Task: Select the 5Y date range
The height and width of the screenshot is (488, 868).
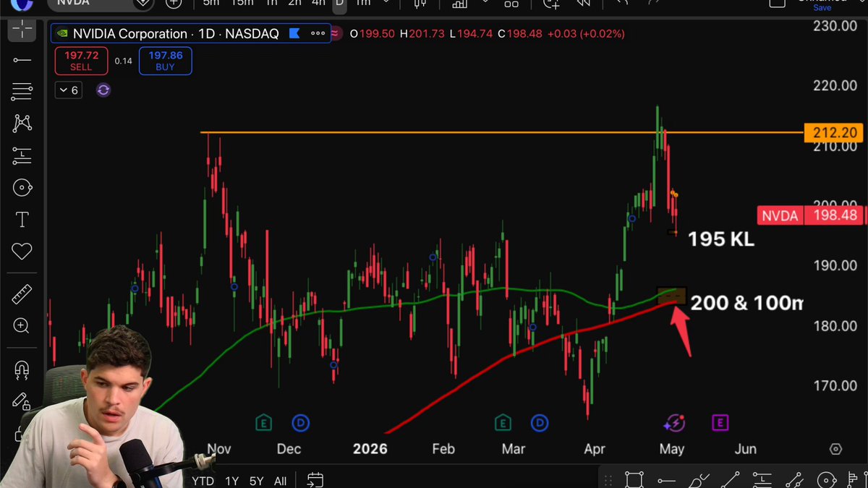Action: [x=257, y=481]
